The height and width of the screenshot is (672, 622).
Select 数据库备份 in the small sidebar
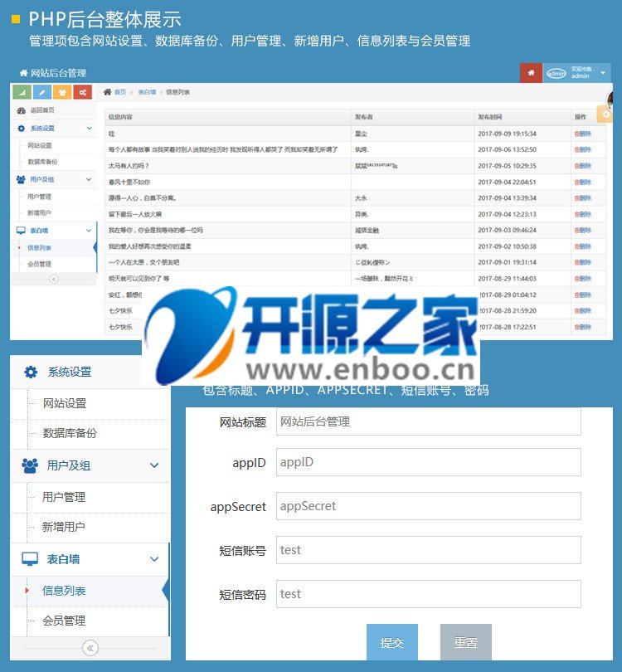pyautogui.click(x=42, y=162)
